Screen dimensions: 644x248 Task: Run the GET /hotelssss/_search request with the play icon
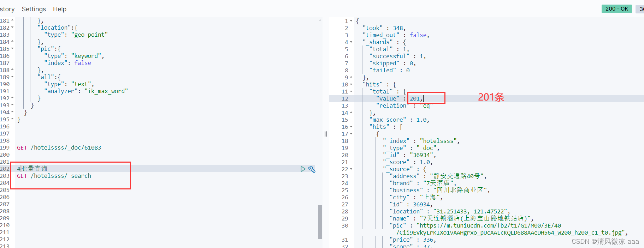click(x=303, y=169)
